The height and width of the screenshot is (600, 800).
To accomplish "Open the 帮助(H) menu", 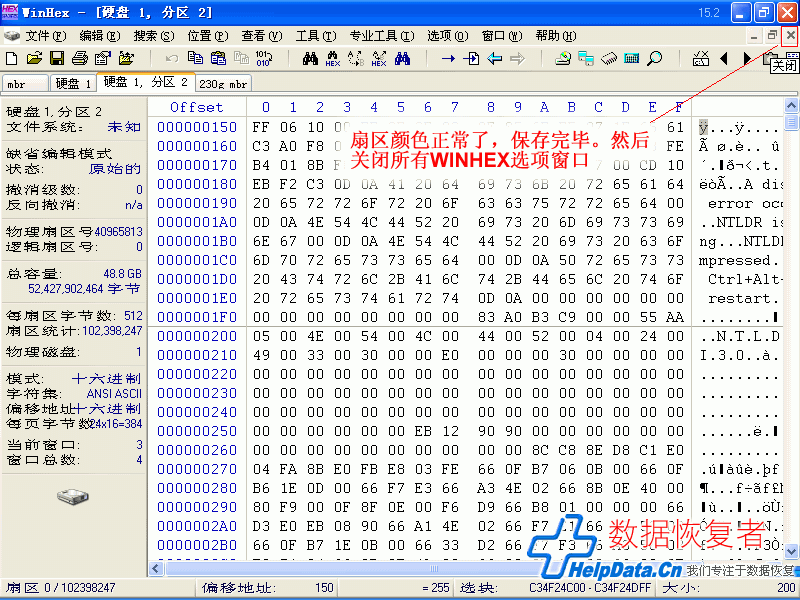I will point(556,36).
